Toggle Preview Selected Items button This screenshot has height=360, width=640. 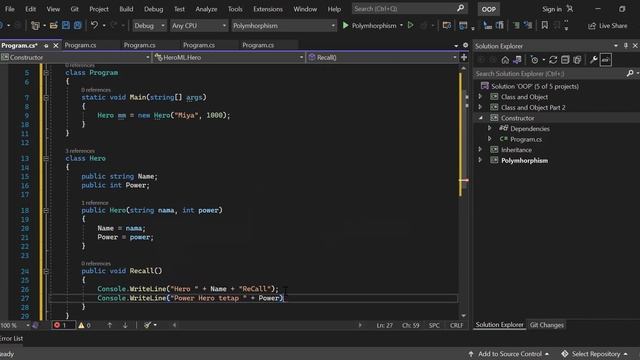click(x=606, y=60)
